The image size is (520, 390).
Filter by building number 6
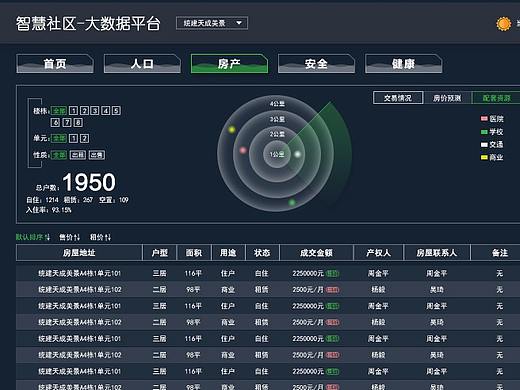point(55,122)
